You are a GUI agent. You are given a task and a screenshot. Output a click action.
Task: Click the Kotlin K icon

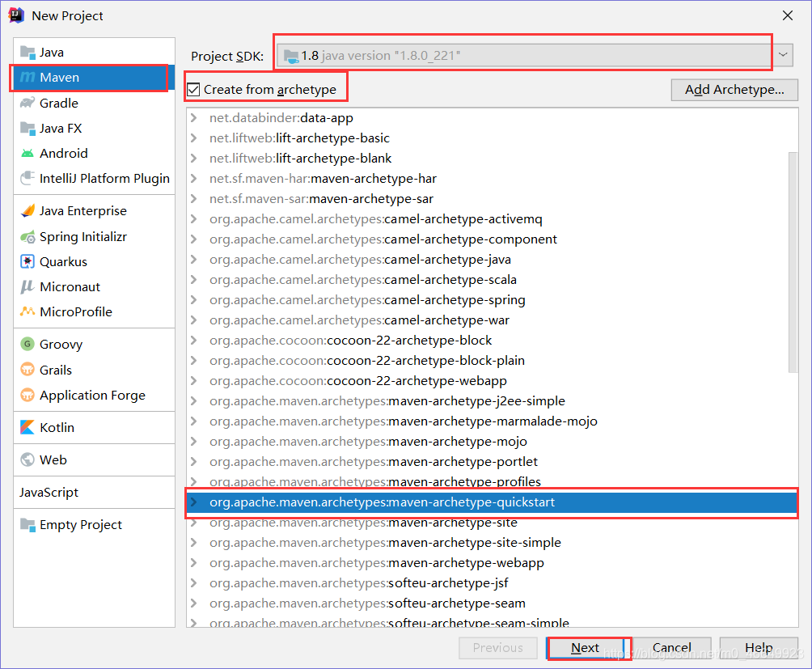point(27,427)
